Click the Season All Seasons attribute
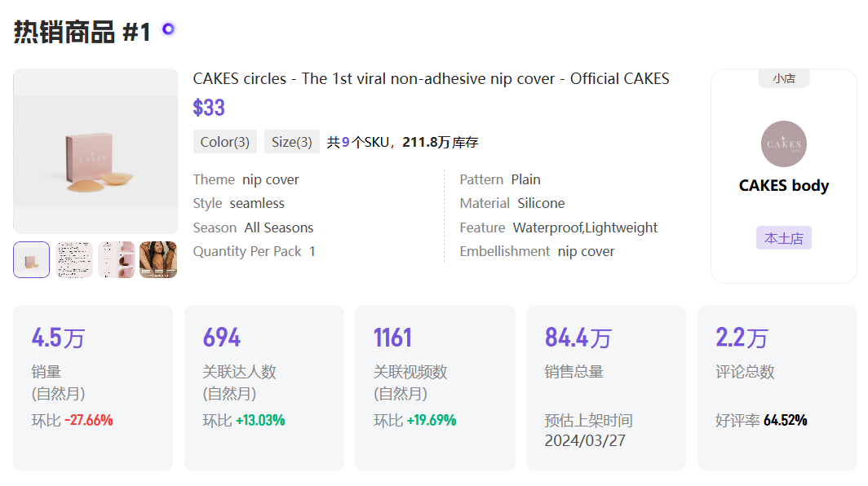This screenshot has width=868, height=486. (253, 228)
